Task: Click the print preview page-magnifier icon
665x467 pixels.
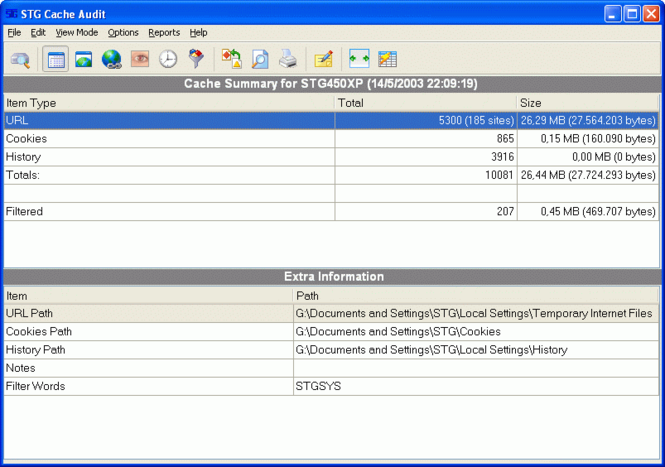Action: 260,59
